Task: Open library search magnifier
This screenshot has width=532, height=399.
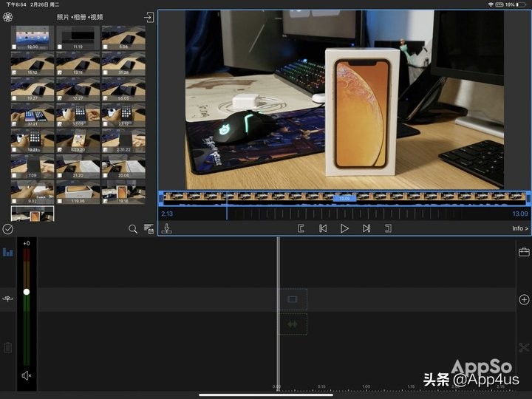Action: pos(133,229)
